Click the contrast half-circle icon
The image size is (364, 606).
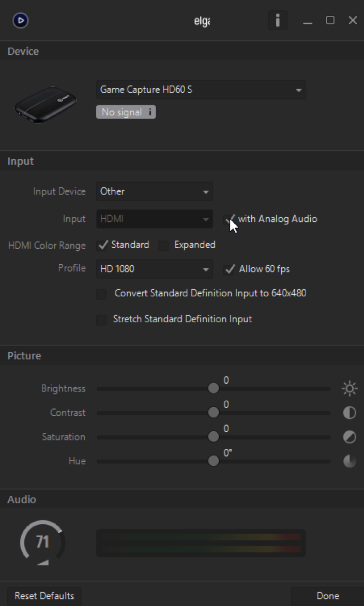(x=350, y=413)
